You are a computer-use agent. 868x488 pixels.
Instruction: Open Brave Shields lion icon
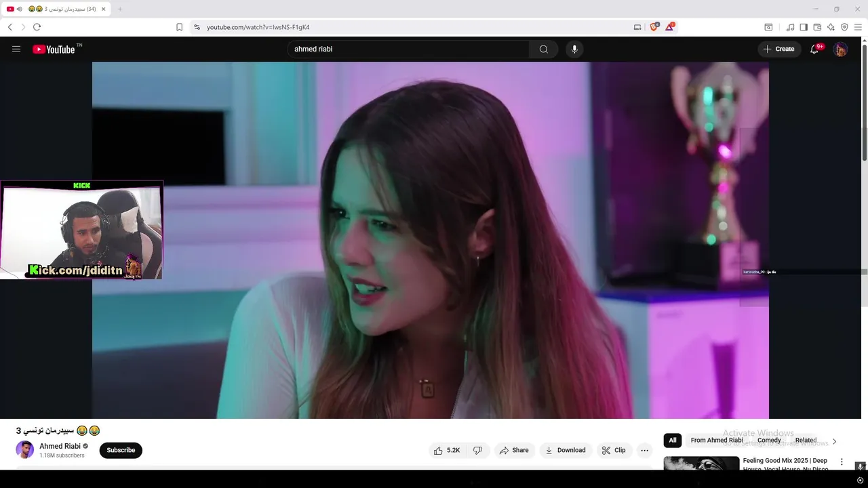pos(654,27)
